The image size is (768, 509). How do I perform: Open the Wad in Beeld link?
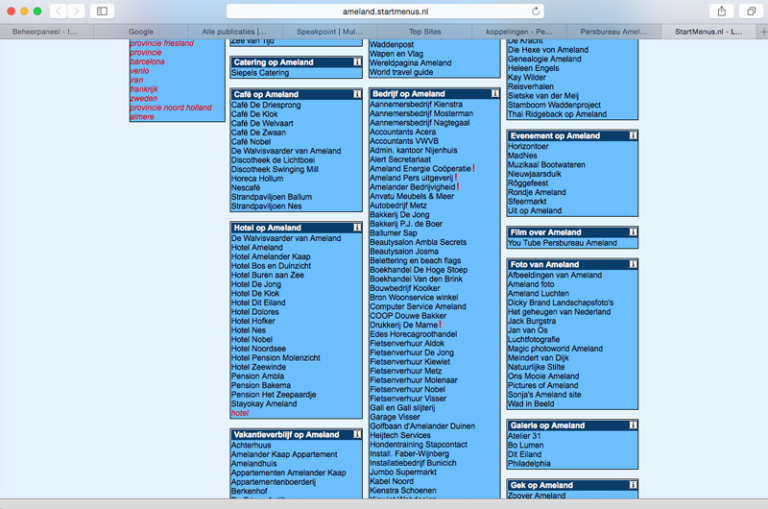click(x=531, y=404)
